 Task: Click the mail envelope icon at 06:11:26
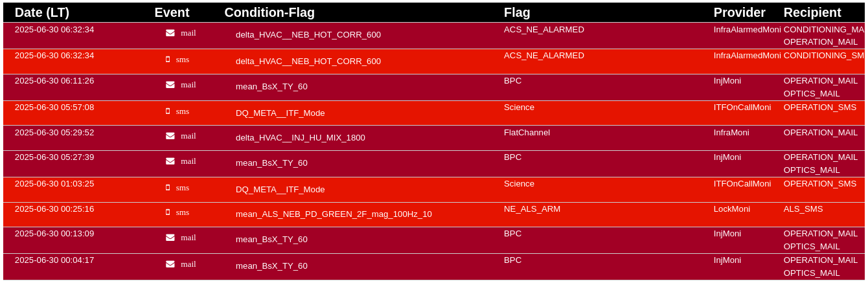170,85
